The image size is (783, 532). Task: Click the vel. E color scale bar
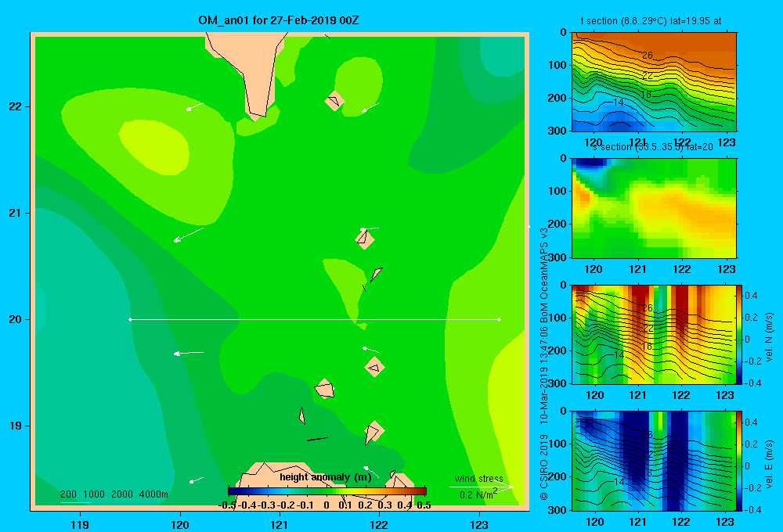[x=740, y=461]
